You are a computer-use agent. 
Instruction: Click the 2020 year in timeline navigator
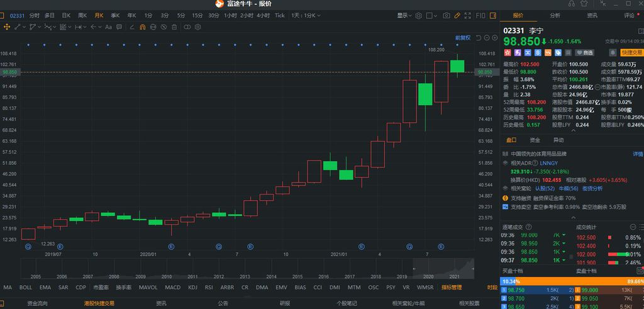(x=429, y=276)
